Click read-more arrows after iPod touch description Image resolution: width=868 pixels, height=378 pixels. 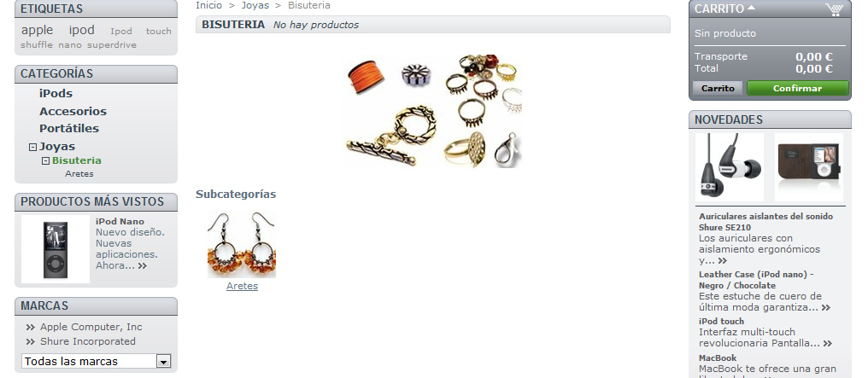[827, 344]
